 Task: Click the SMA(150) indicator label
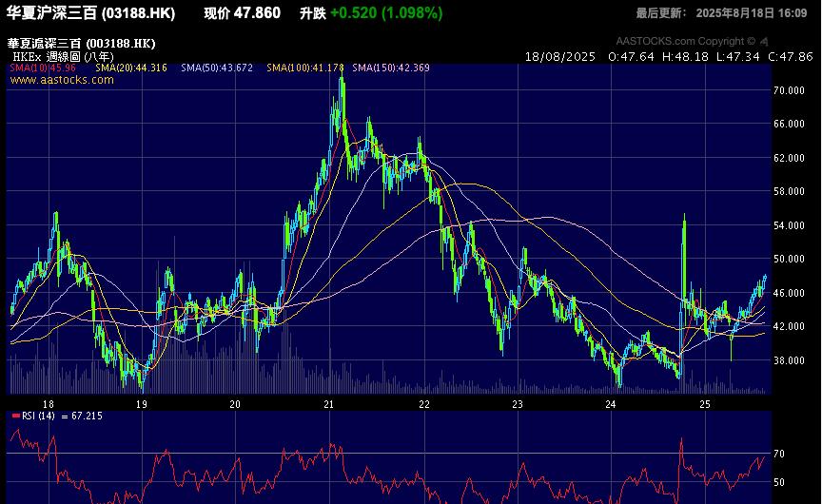[x=391, y=68]
